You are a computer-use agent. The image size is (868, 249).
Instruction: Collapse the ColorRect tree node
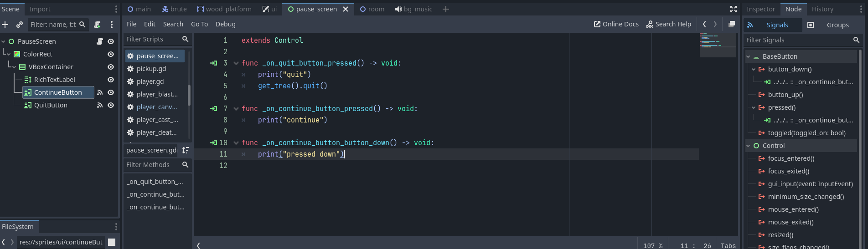tap(9, 54)
